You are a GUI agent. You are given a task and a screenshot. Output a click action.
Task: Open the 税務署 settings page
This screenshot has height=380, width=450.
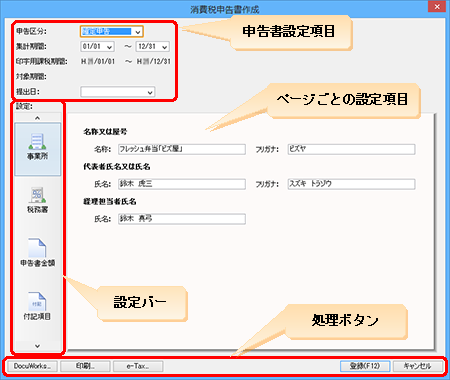click(37, 200)
